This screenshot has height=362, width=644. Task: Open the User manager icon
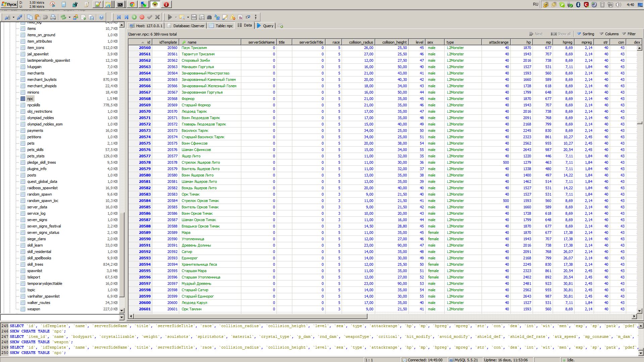(76, 17)
